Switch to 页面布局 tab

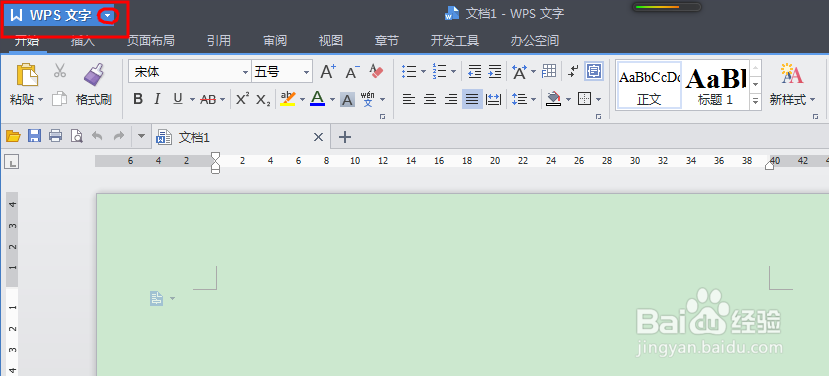tap(151, 41)
